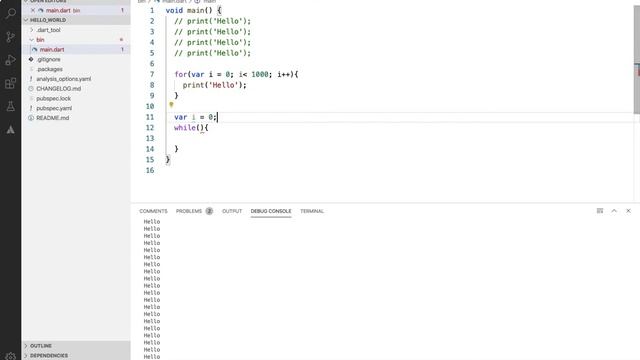
Task: Click the first Hello output in debug console
Action: tap(152, 222)
